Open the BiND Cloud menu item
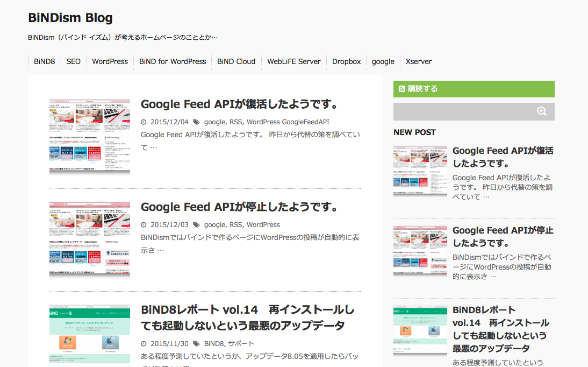 click(x=236, y=61)
